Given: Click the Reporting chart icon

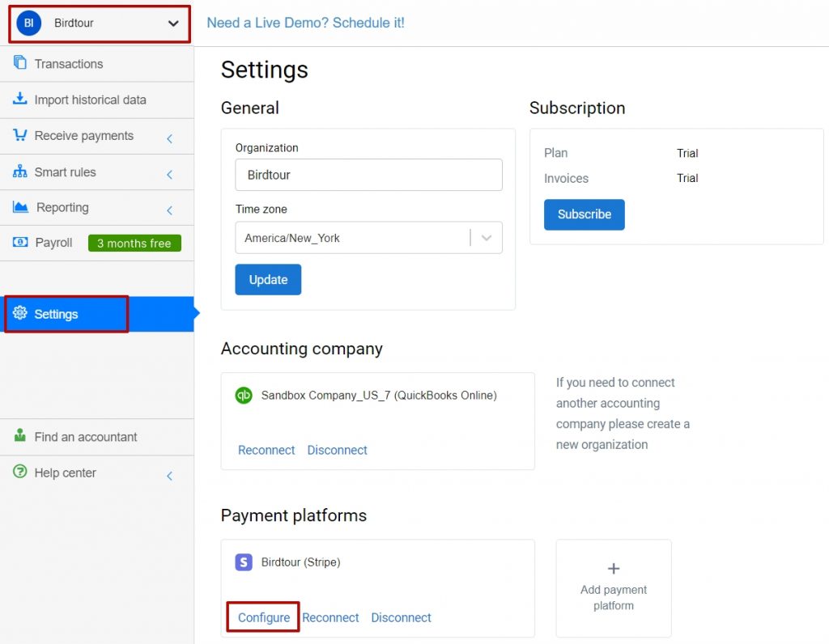Looking at the screenshot, I should click(20, 206).
